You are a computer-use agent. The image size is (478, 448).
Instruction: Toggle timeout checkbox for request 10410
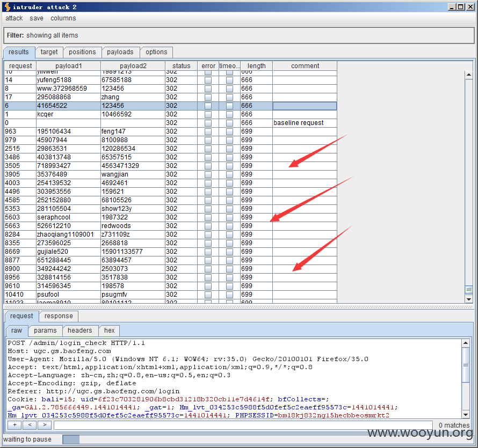[x=229, y=295]
